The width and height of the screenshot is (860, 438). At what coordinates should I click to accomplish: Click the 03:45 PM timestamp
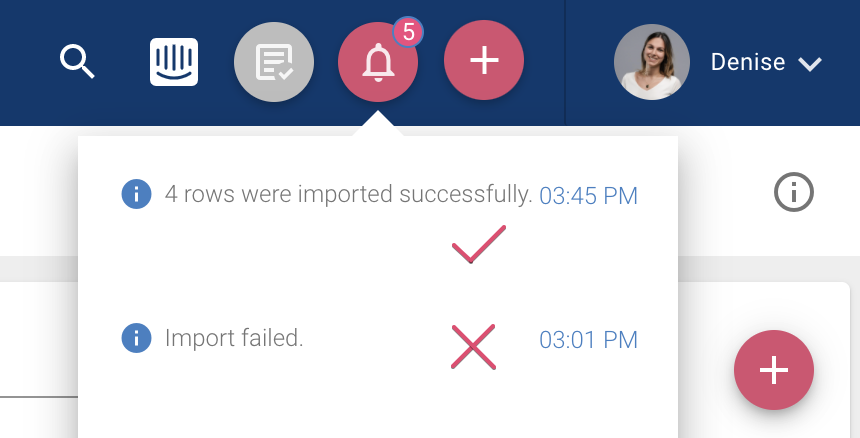click(589, 196)
